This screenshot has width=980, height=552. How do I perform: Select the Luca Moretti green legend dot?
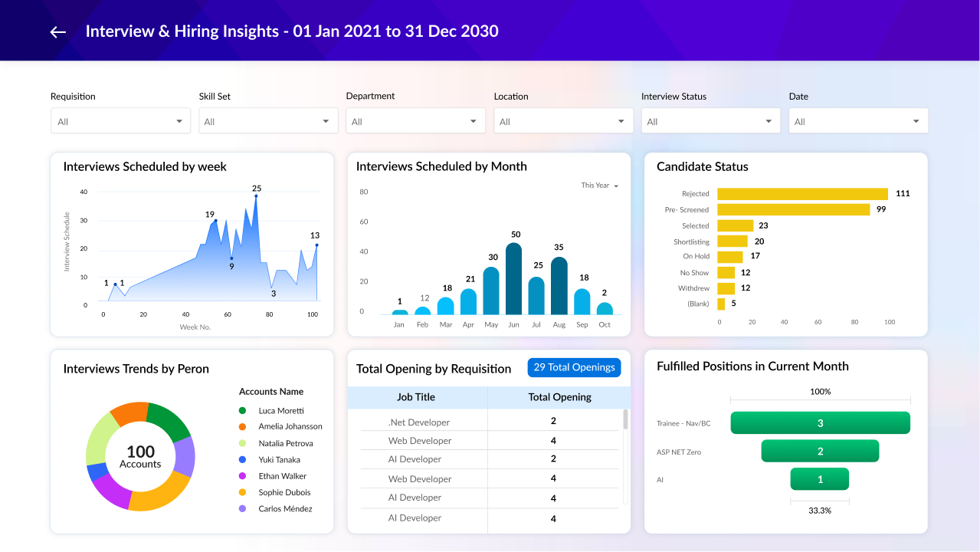[243, 411]
